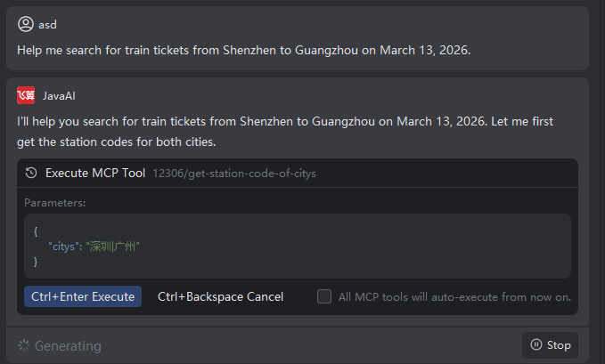Select the 12306/get-station-code-of-citys tool name
Image resolution: width=605 pixels, height=364 pixels.
[x=234, y=174]
